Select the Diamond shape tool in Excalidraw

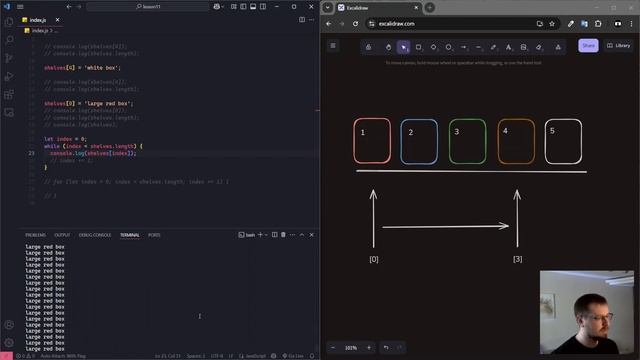click(433, 47)
